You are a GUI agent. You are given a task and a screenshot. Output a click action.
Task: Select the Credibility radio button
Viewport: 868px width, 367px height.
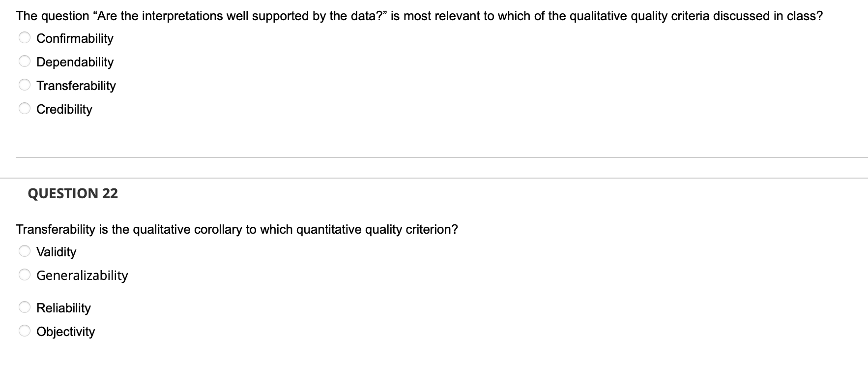24,108
